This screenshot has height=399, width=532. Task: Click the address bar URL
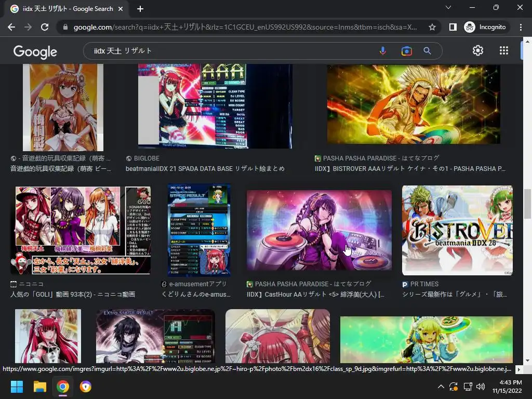point(245,27)
